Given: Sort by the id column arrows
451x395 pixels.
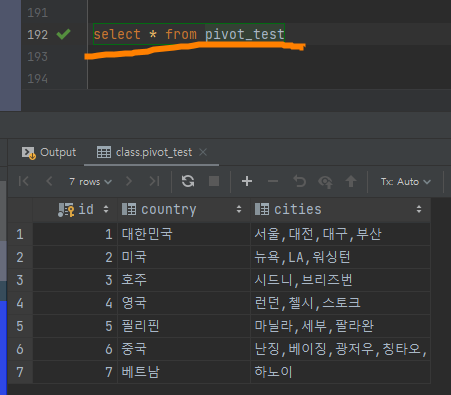Looking at the screenshot, I should click(106, 209).
